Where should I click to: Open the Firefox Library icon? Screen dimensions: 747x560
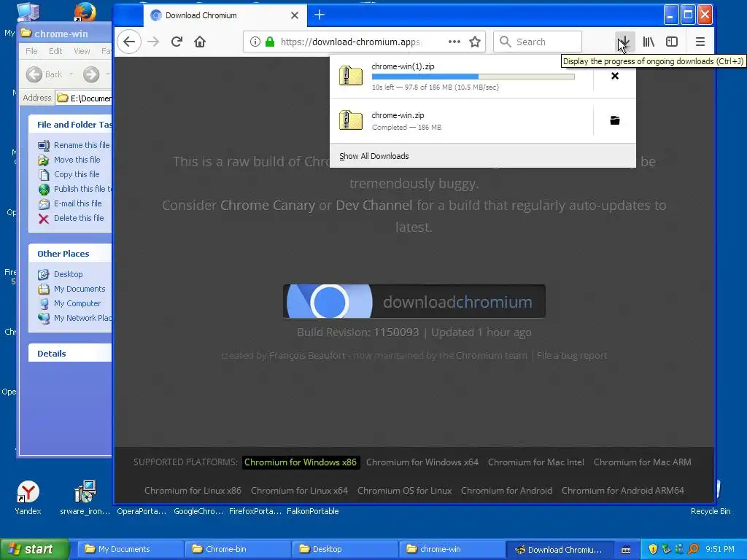tap(649, 42)
